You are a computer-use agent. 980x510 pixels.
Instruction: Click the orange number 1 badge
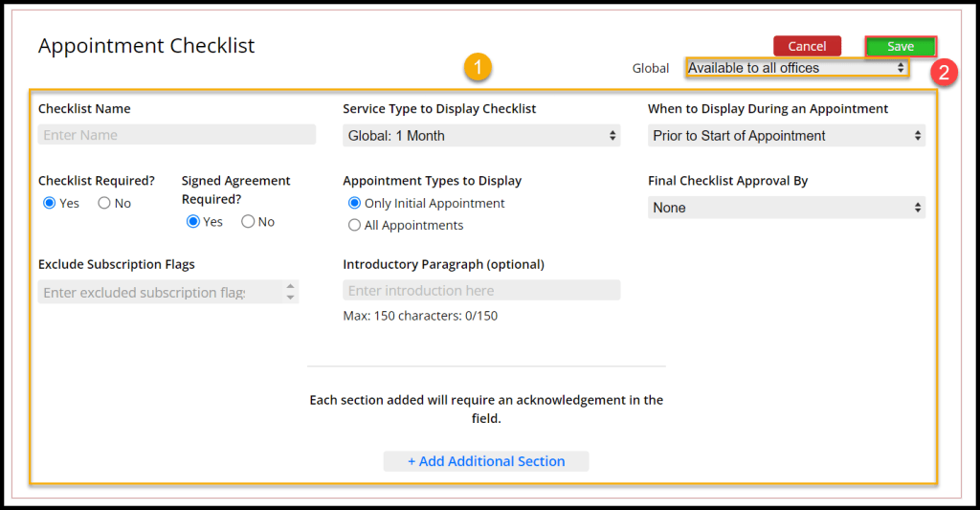coord(478,68)
